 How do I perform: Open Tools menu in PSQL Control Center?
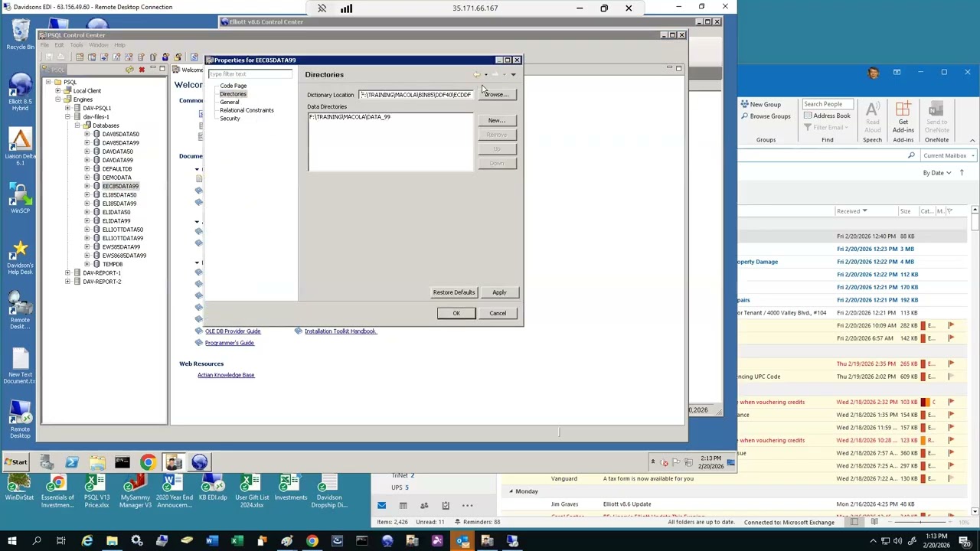click(77, 45)
